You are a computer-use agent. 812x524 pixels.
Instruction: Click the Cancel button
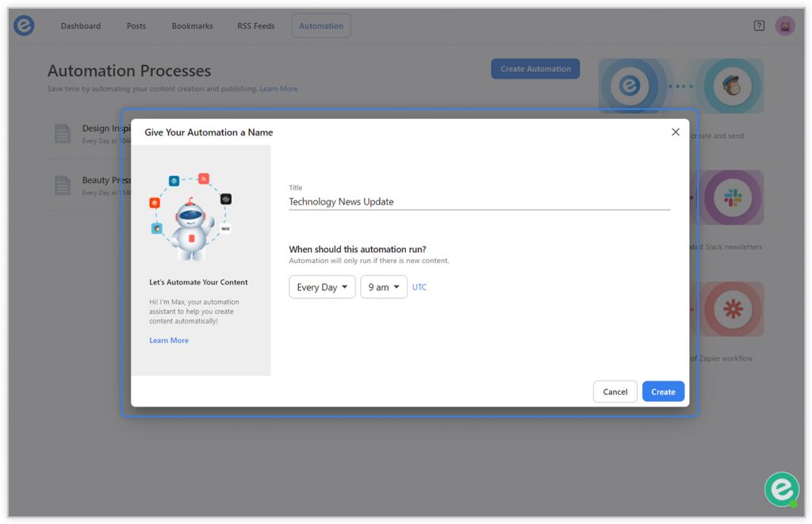[615, 392]
